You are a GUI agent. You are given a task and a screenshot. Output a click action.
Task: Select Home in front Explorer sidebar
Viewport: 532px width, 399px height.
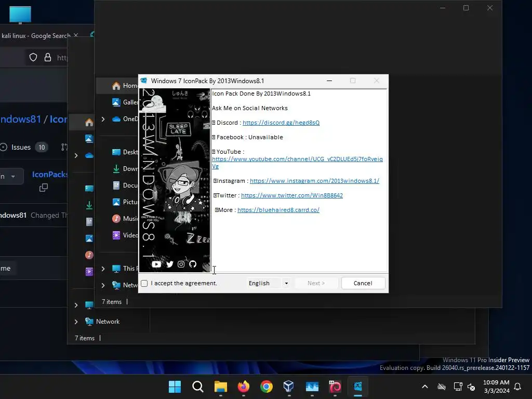point(124,86)
